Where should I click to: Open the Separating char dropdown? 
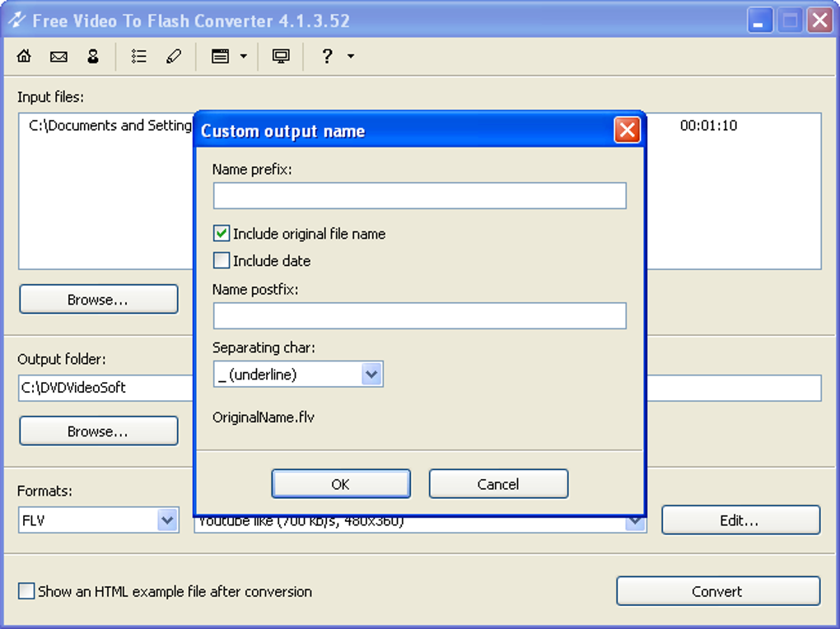[371, 375]
